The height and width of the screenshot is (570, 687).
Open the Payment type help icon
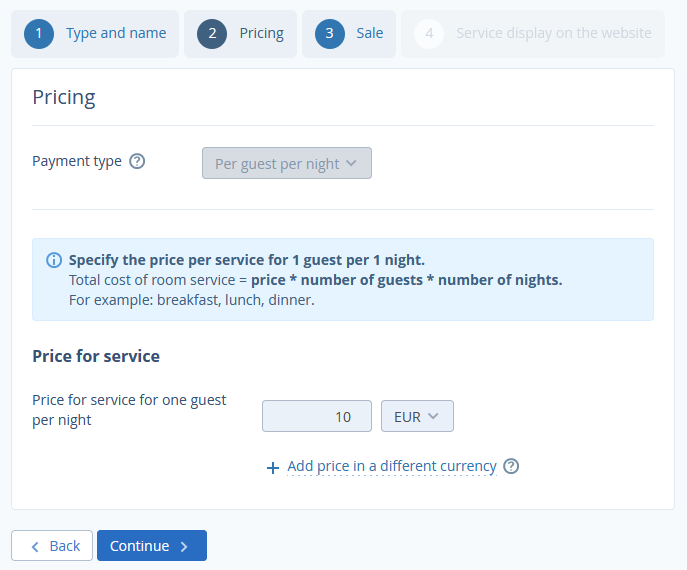tap(137, 161)
